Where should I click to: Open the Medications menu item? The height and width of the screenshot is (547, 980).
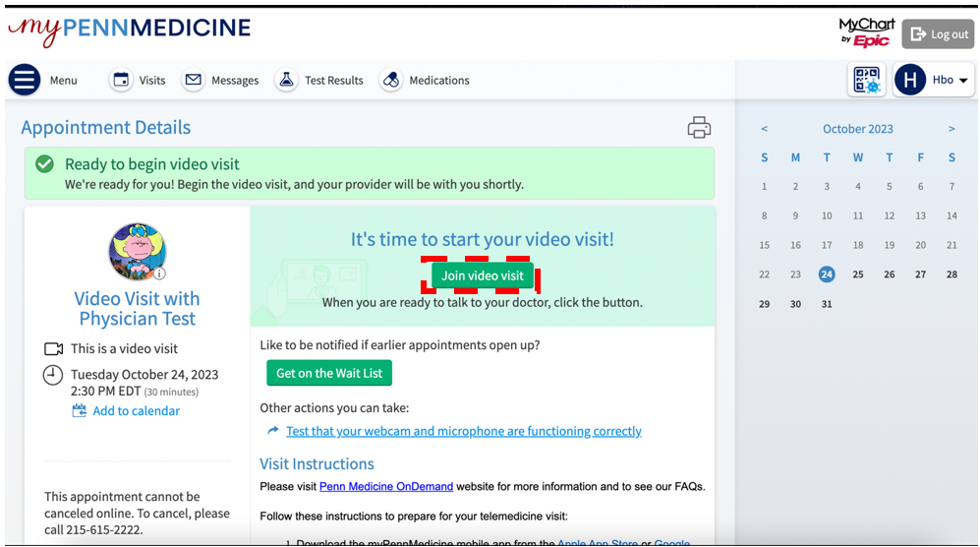tap(438, 80)
